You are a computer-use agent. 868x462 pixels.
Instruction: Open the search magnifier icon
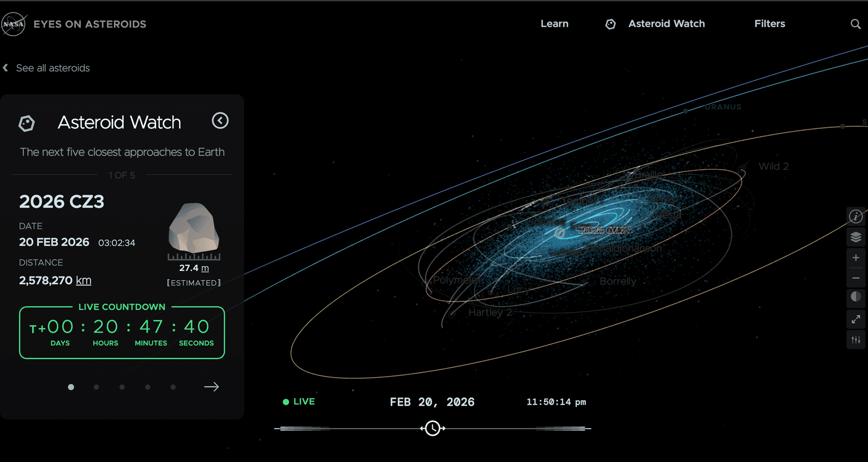[x=856, y=24]
